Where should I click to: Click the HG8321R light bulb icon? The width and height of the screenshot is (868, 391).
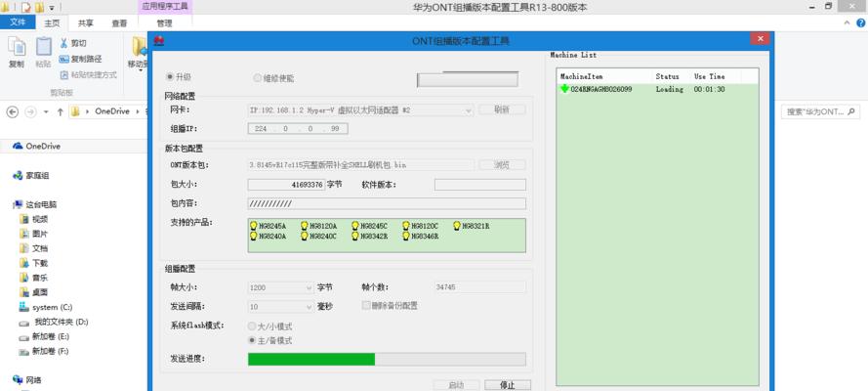click(x=457, y=226)
